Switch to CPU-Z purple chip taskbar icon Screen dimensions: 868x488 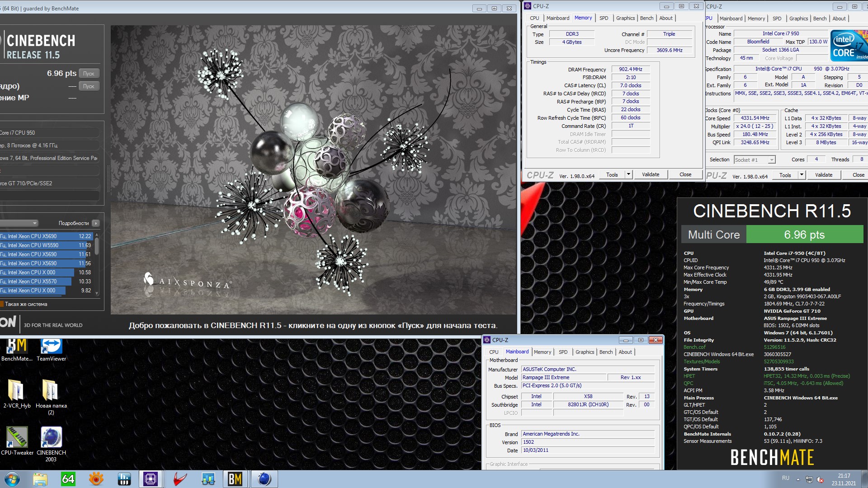(x=150, y=479)
